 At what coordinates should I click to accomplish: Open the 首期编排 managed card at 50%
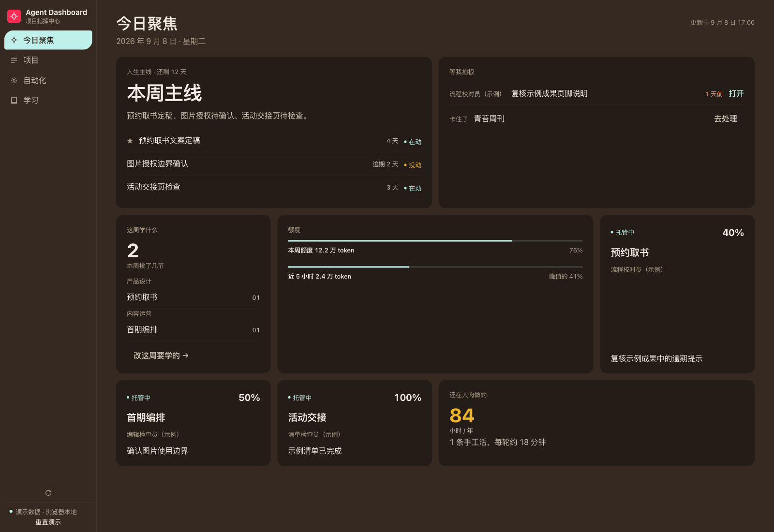coord(193,423)
